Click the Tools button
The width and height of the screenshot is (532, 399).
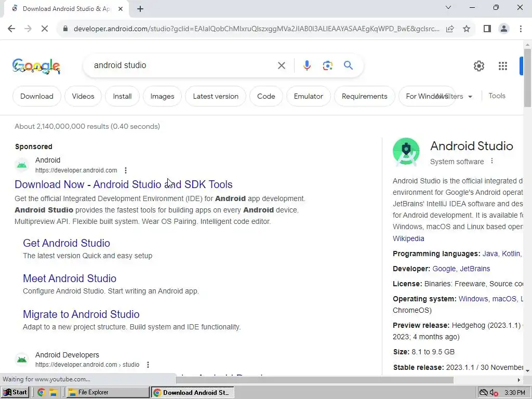(497, 96)
